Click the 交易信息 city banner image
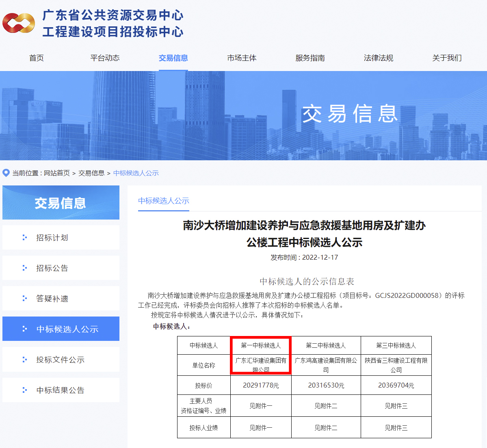Viewport: 487px width, 448px height. click(x=243, y=116)
